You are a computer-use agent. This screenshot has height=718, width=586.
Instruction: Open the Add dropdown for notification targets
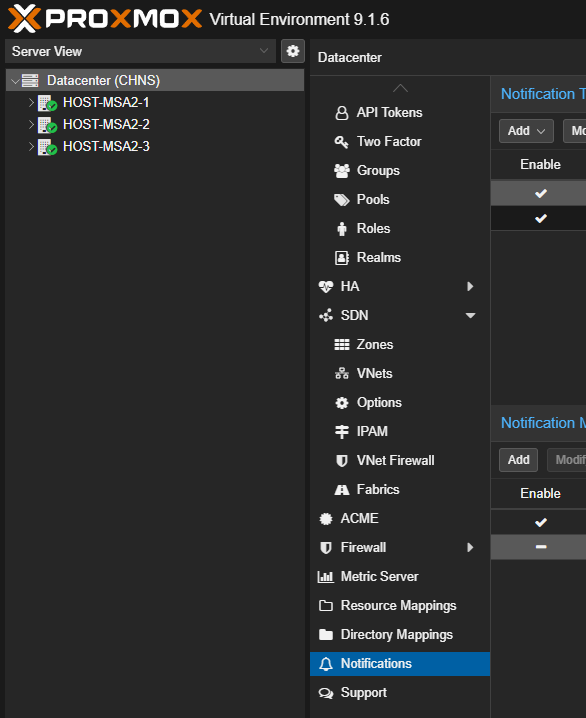coord(526,131)
